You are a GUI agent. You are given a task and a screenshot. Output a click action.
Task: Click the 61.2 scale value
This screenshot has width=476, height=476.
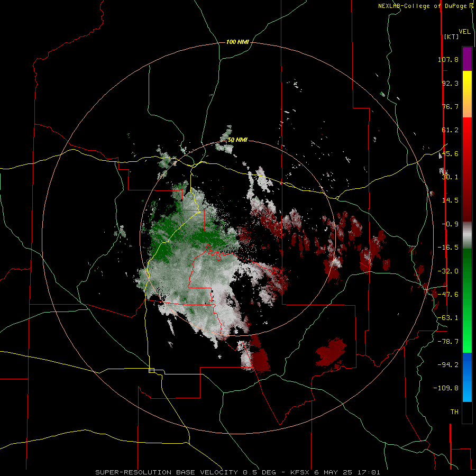450,130
